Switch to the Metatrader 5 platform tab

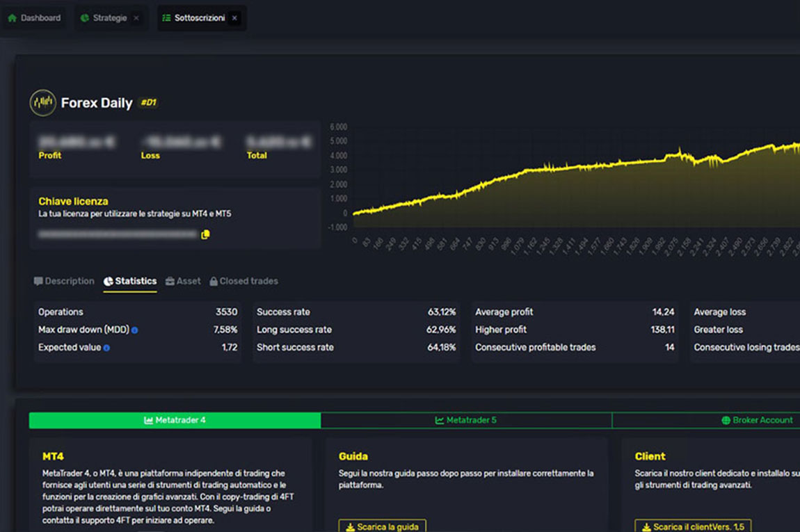466,420
